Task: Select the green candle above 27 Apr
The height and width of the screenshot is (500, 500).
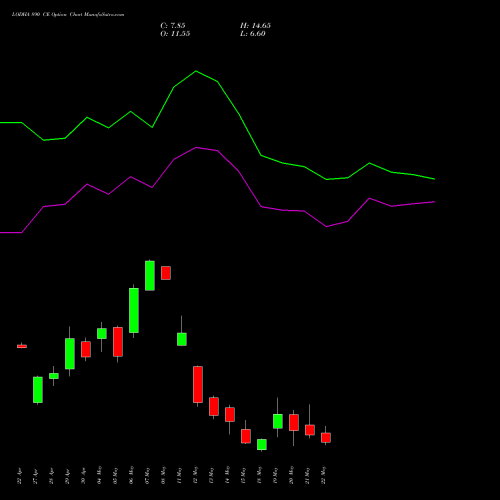Action: pos(38,390)
